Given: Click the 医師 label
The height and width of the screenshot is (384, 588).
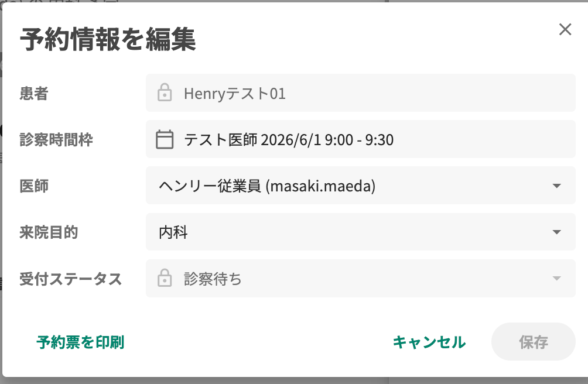Looking at the screenshot, I should 34,186.
